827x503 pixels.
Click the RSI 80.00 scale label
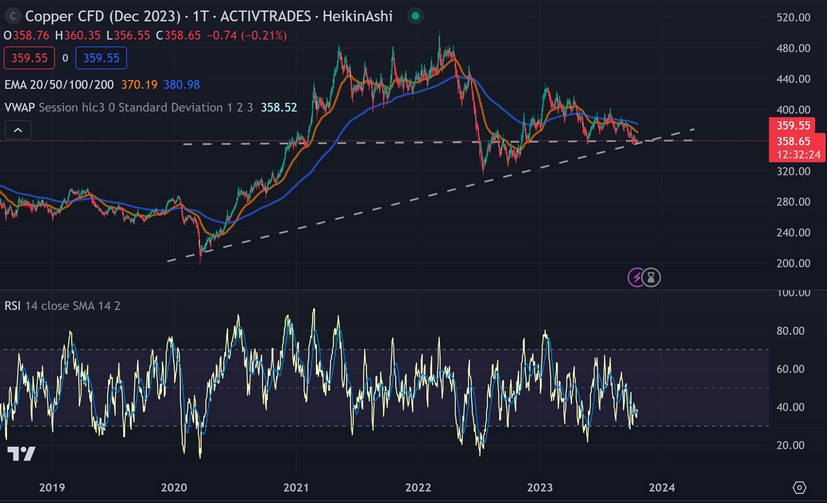tap(790, 331)
